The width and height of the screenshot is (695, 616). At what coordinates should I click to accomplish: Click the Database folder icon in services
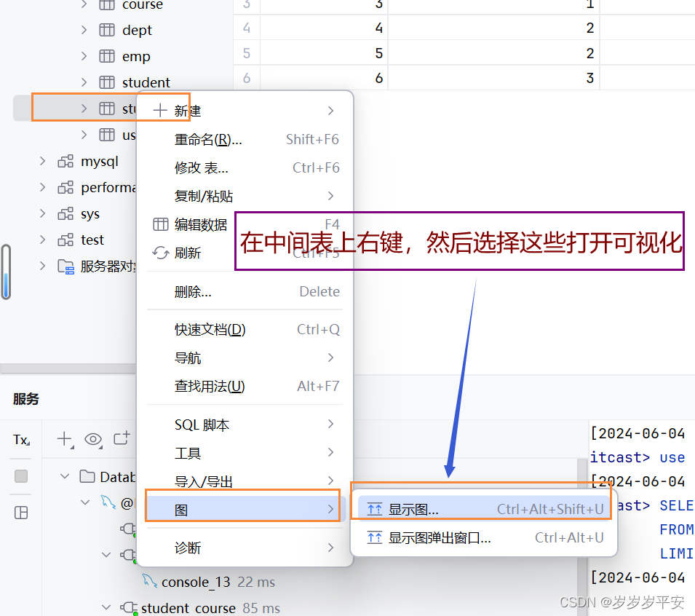(87, 477)
